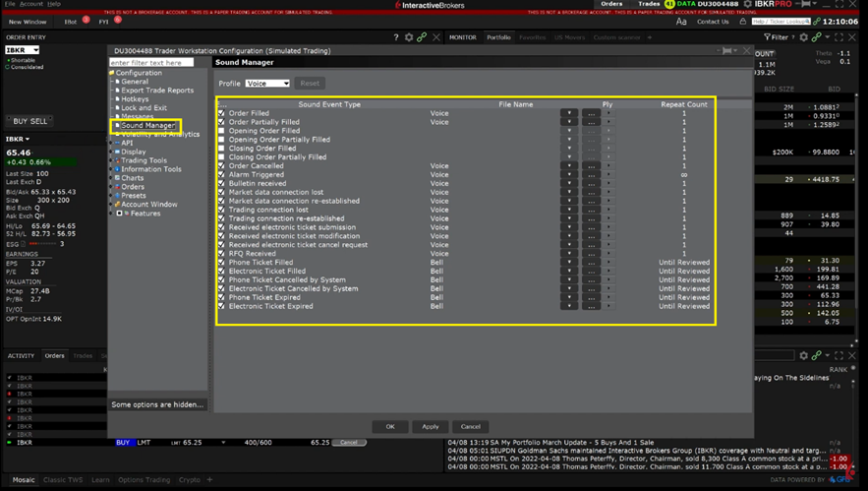Add a new watchlist tab with plus icon

tap(650, 37)
